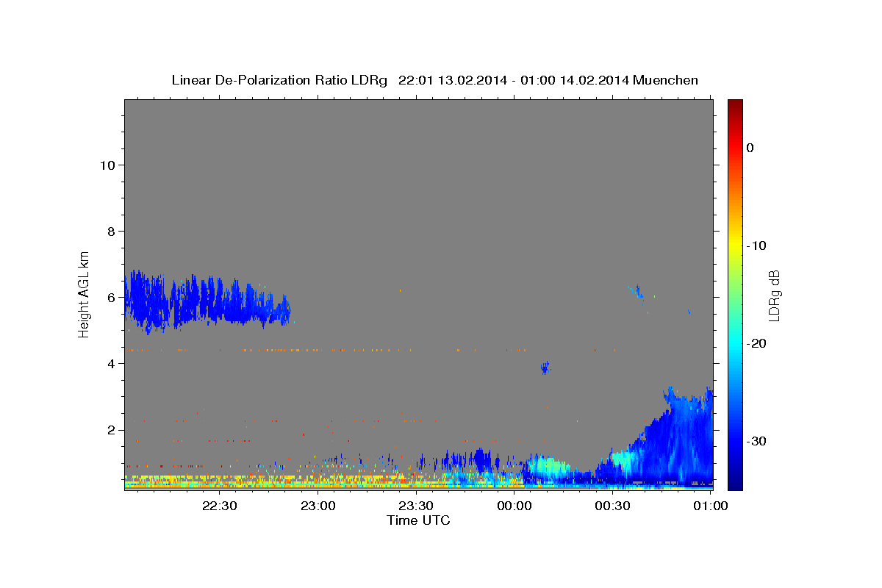
Task: Click the 'LDRg dB' colorbar label
Action: [x=774, y=295]
